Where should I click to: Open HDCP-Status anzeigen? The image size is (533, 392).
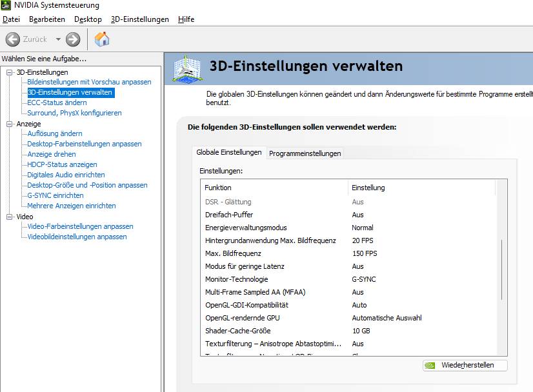coord(62,164)
